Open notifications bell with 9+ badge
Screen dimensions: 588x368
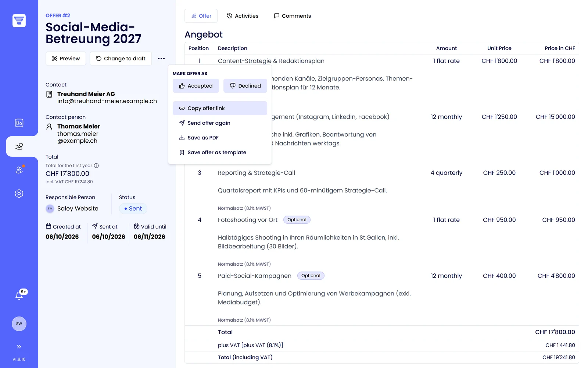coord(19,295)
